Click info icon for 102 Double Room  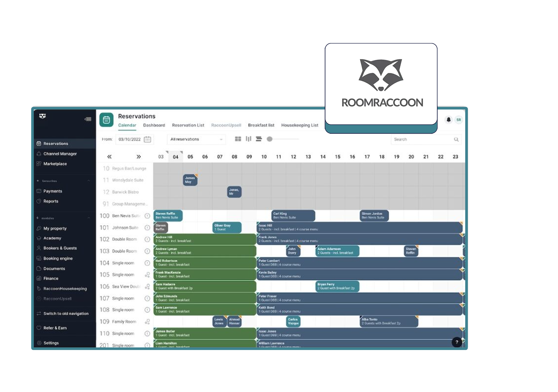coord(147,239)
